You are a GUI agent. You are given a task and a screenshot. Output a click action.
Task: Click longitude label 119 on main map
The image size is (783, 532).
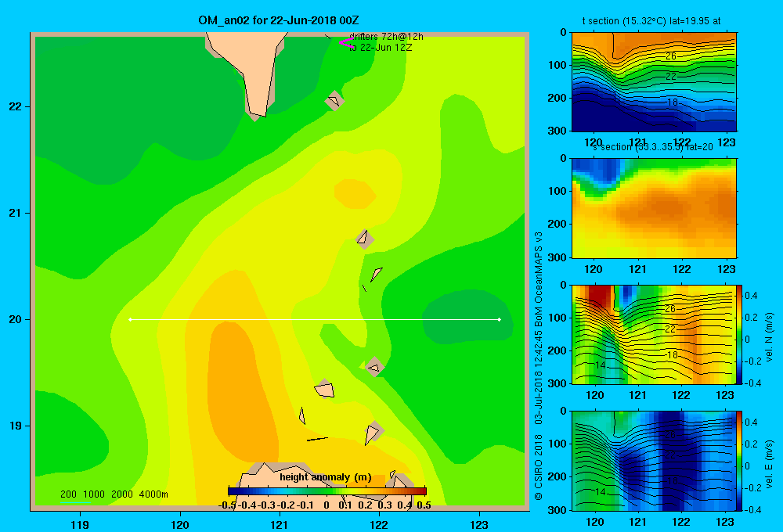pyautogui.click(x=80, y=525)
